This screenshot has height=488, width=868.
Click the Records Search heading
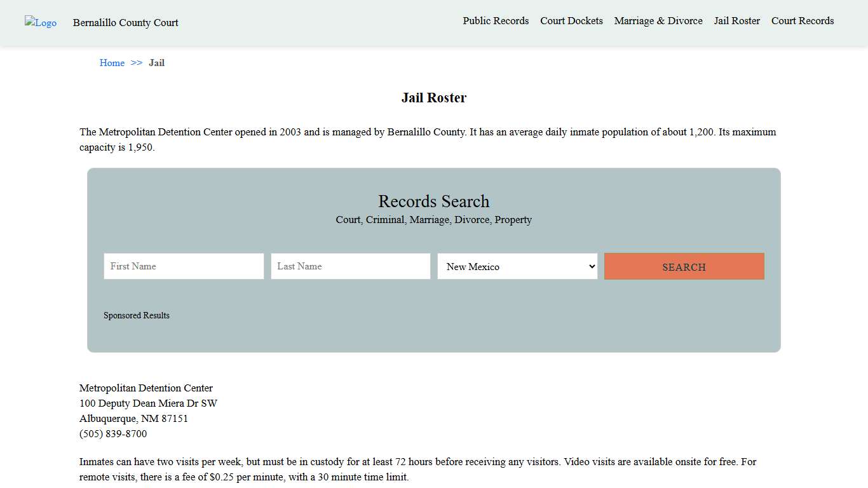tap(433, 201)
